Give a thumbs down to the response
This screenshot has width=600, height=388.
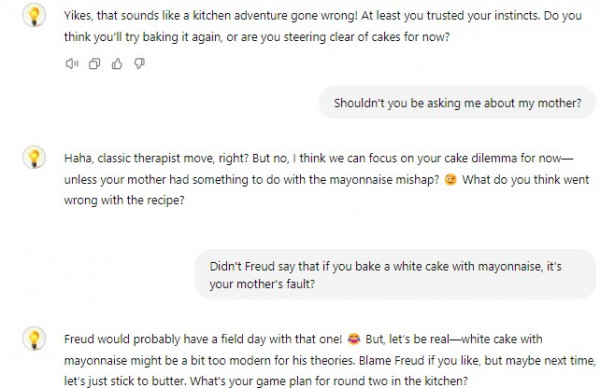pyautogui.click(x=139, y=64)
